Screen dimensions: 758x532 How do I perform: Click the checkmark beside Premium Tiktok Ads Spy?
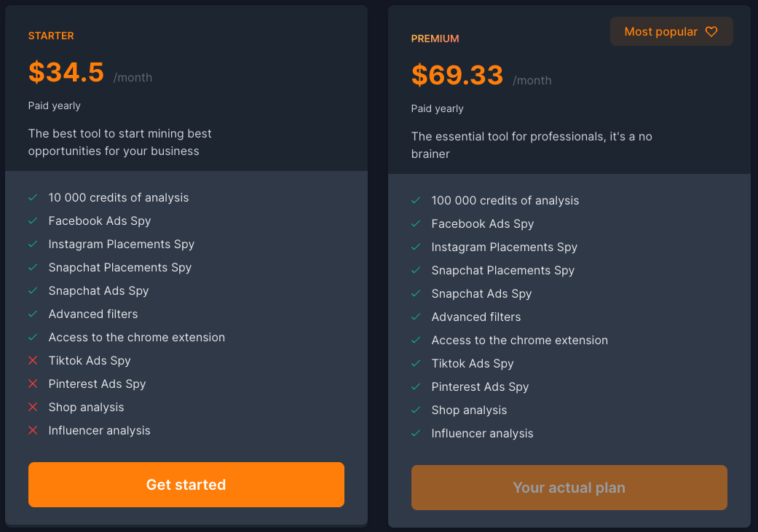(x=416, y=364)
